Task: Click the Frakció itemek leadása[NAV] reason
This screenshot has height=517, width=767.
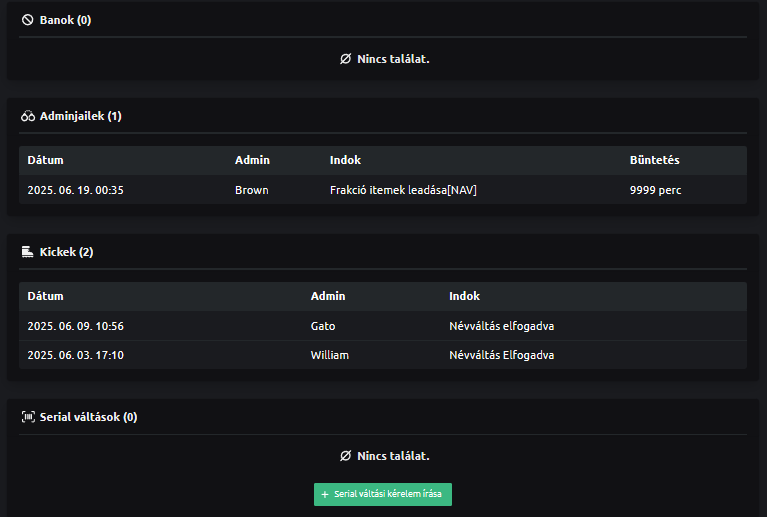Action: coord(403,190)
